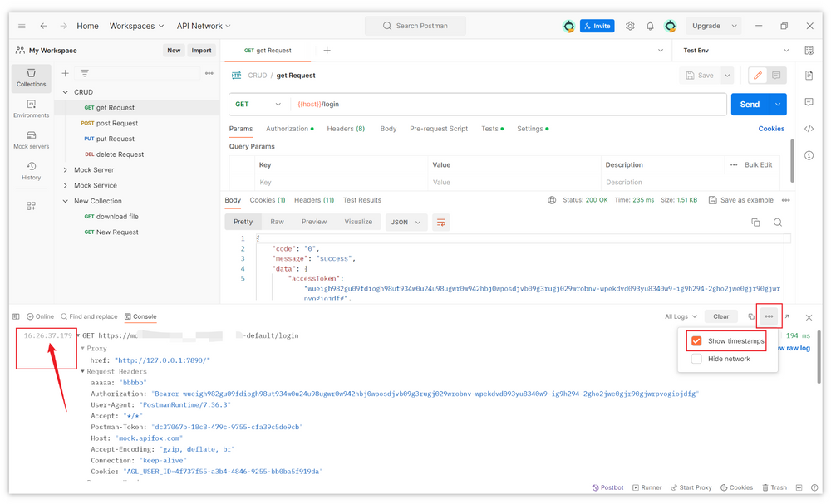Open the Environments sidebar panel
The height and width of the screenshot is (504, 831).
31,109
